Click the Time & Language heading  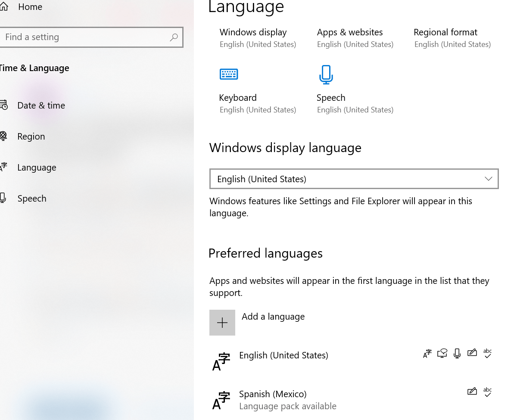click(x=34, y=68)
